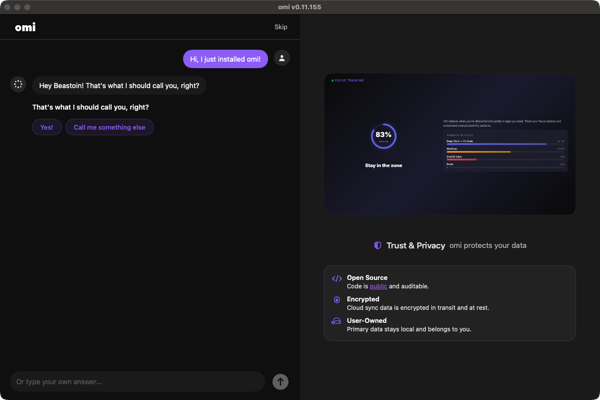Click the Encrypted title text
The width and height of the screenshot is (600, 400).
(363, 299)
